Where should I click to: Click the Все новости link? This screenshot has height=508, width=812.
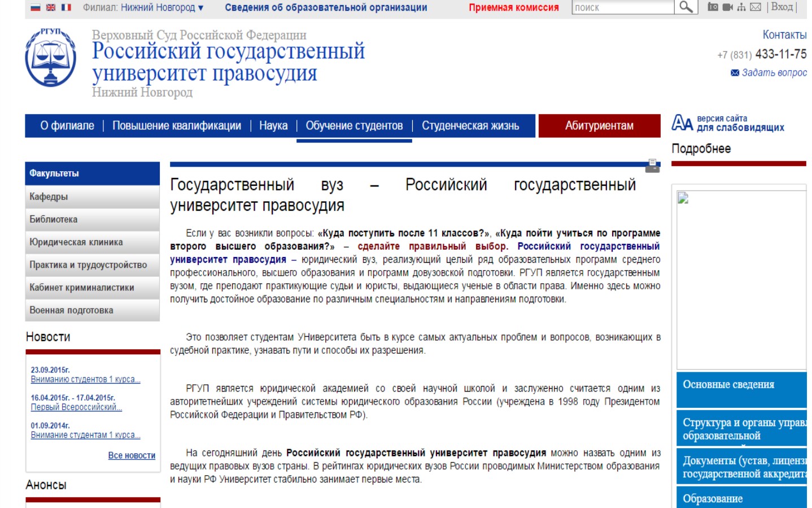pos(132,455)
